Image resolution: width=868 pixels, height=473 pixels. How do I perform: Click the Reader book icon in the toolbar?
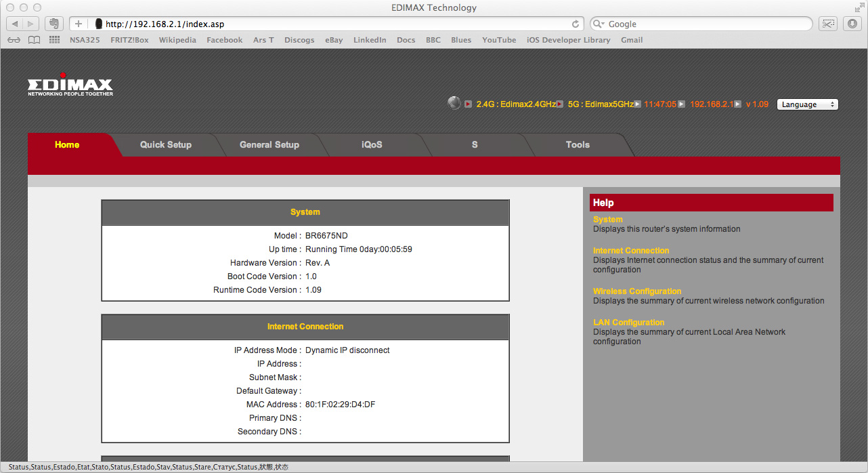[34, 39]
